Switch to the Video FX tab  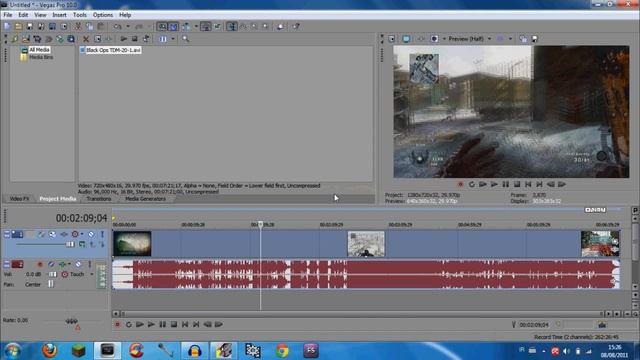coord(19,199)
